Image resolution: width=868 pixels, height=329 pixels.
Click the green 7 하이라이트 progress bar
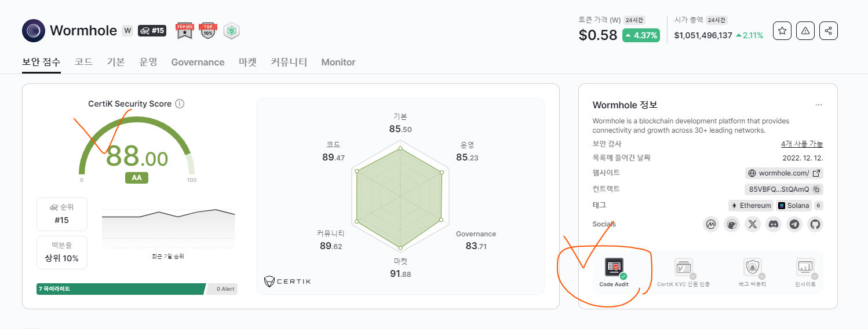tap(121, 288)
